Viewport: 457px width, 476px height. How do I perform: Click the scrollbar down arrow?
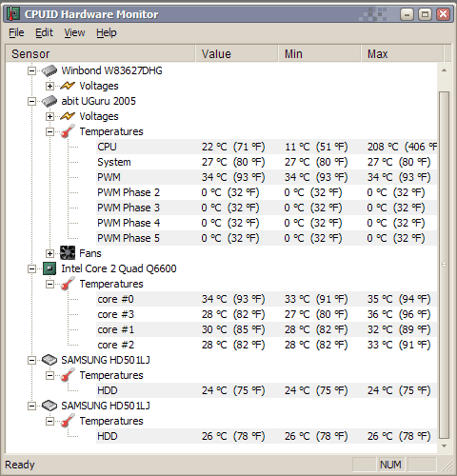coord(444,446)
